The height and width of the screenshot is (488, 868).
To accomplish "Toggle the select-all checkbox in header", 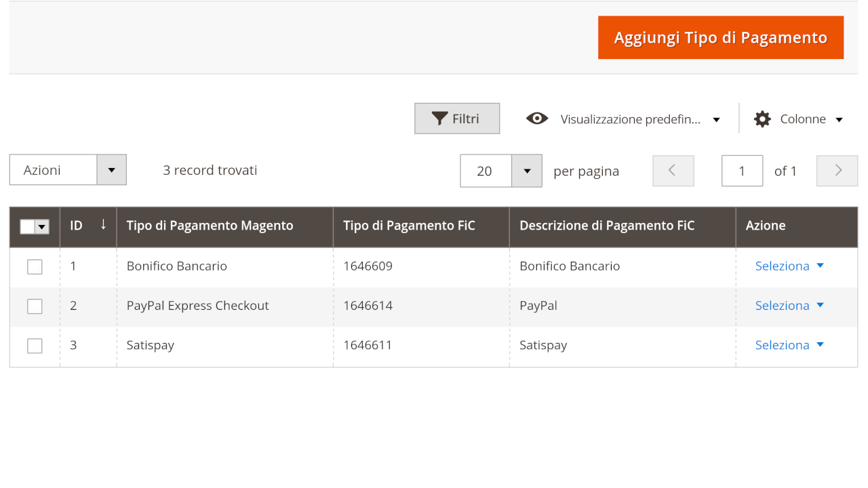I will pyautogui.click(x=27, y=226).
